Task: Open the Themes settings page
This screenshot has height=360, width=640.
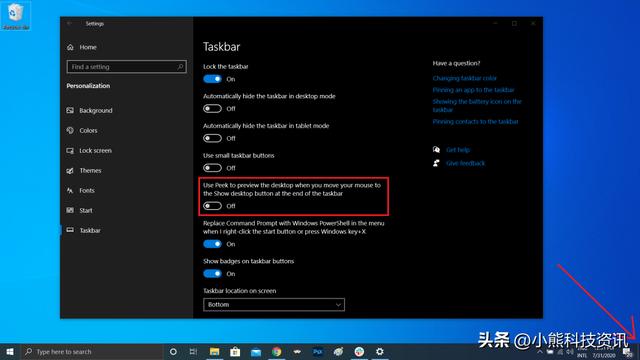Action: tap(90, 171)
